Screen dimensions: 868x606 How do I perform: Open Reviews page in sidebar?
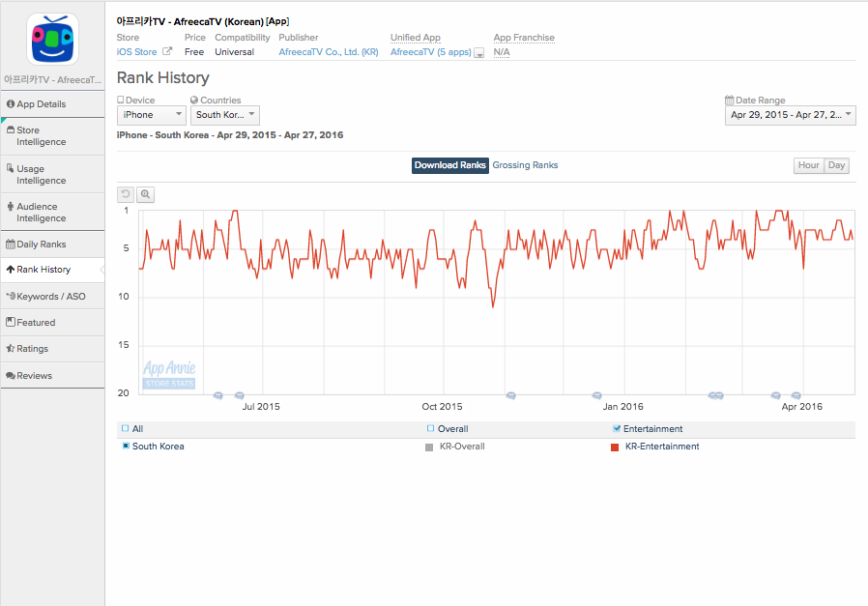point(52,376)
